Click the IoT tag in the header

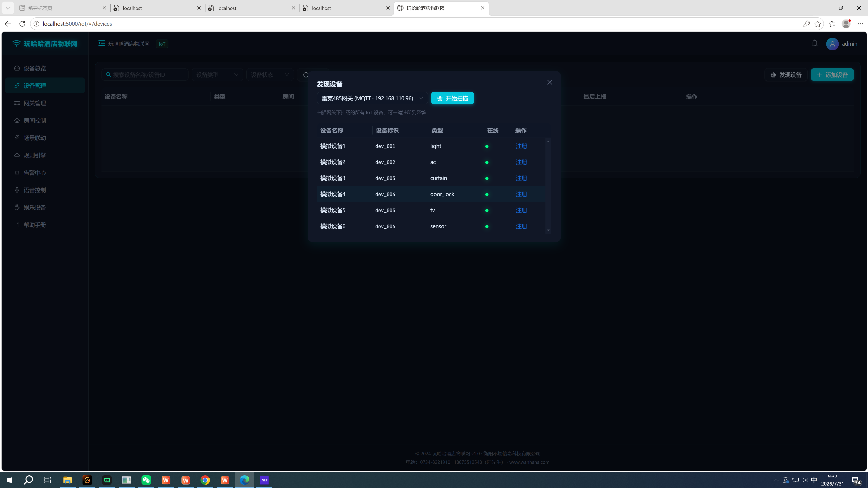(162, 44)
